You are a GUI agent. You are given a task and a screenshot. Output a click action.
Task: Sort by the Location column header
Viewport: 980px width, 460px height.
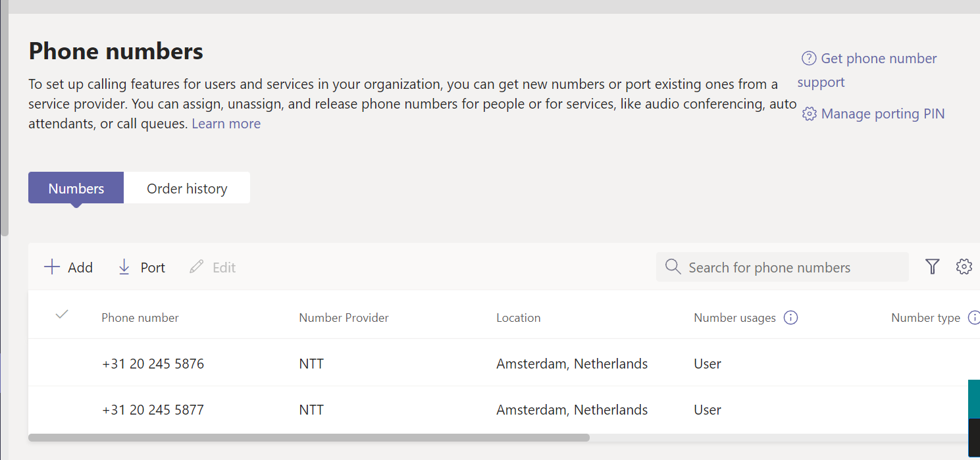(518, 318)
